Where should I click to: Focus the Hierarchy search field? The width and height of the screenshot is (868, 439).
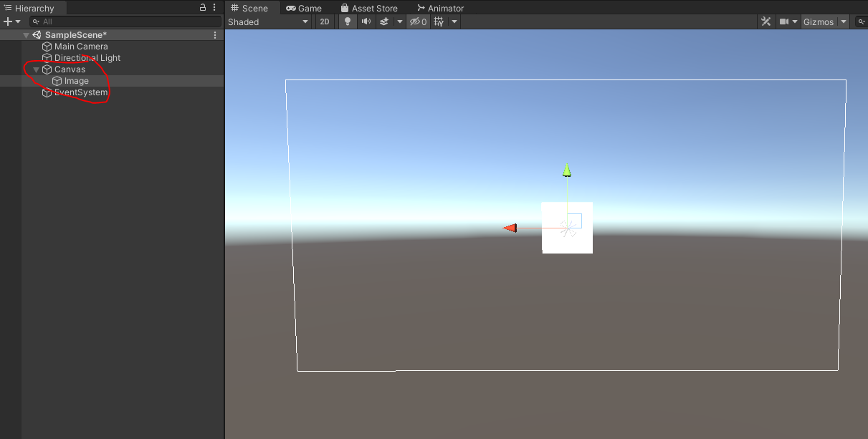click(125, 21)
